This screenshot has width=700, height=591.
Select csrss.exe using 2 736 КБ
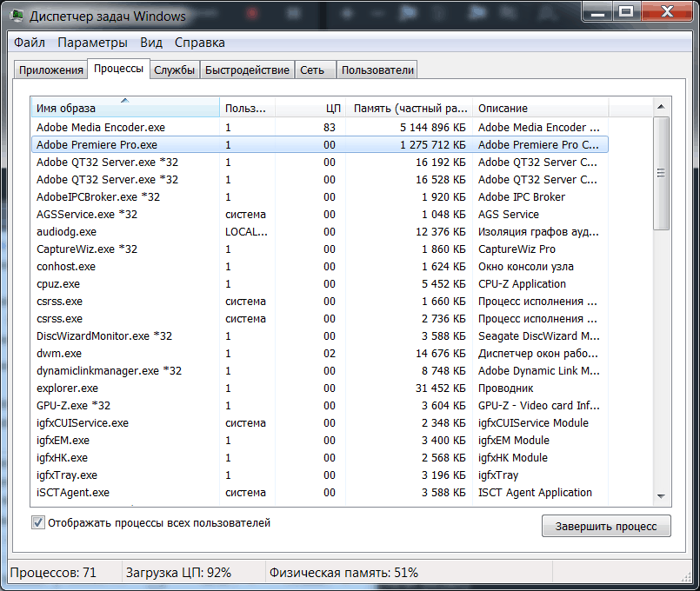(320, 319)
